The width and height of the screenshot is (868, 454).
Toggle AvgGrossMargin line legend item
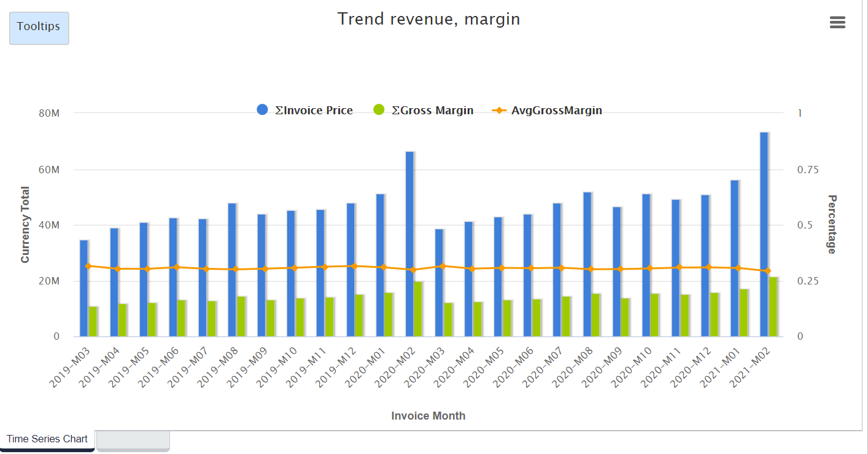pos(556,111)
